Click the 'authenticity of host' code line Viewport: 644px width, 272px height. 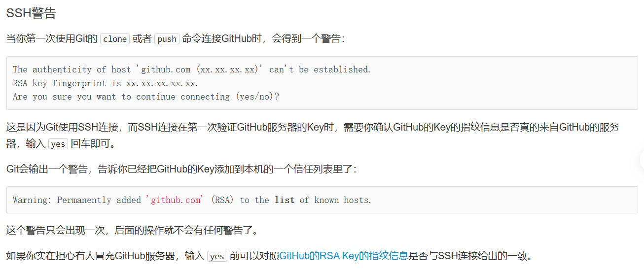(192, 69)
